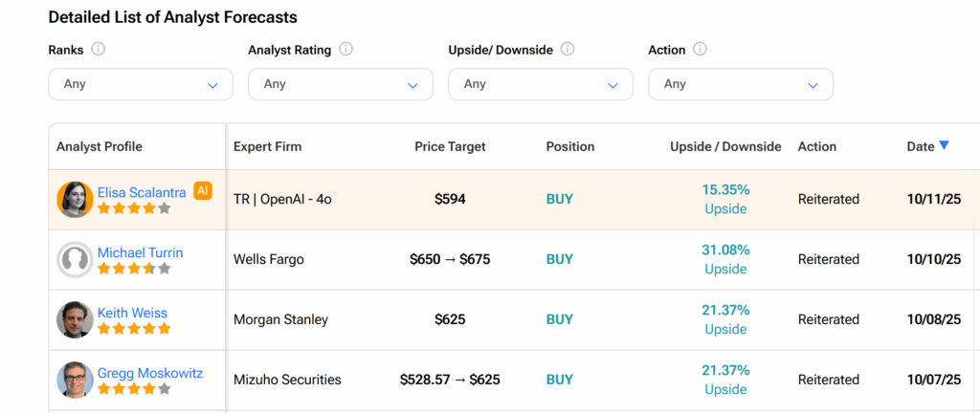Click Keith Weiss's profile photo
The image size is (980, 413).
pos(75,319)
